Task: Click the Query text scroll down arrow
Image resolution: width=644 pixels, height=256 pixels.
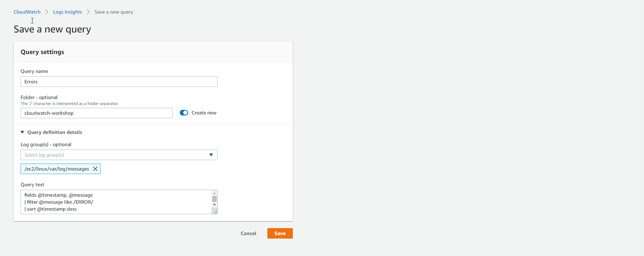Action: coord(214,205)
